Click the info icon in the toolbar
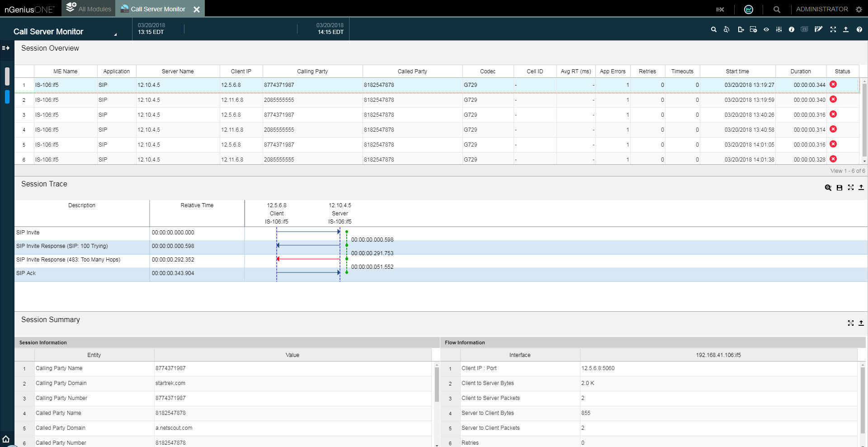 791,29
